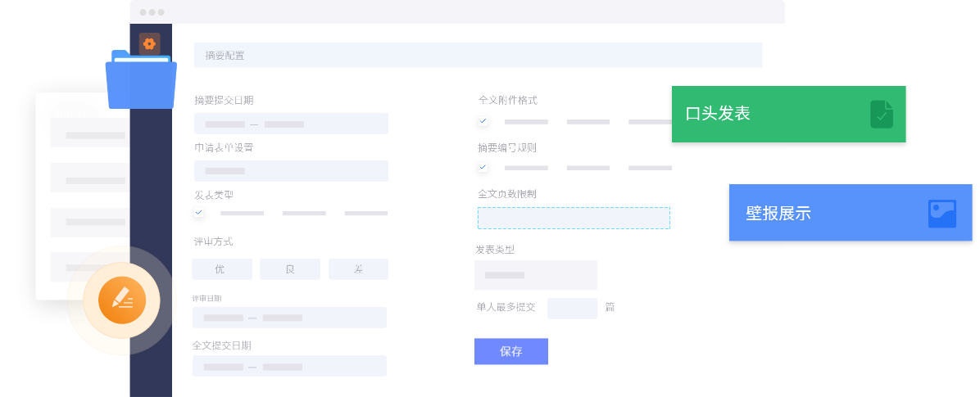980x397 pixels.
Task: Open the 摘要提交日期 date range field
Action: point(291,124)
